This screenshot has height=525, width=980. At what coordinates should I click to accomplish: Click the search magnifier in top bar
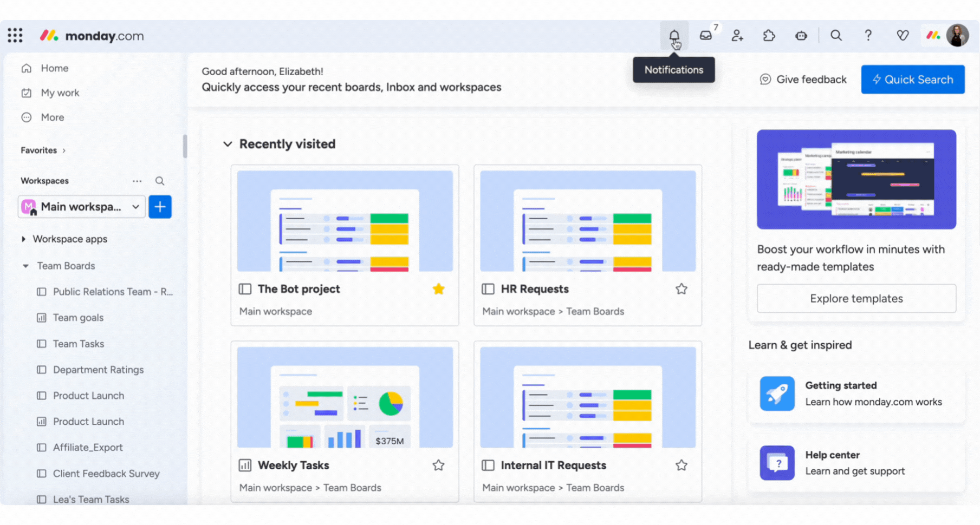pyautogui.click(x=836, y=36)
